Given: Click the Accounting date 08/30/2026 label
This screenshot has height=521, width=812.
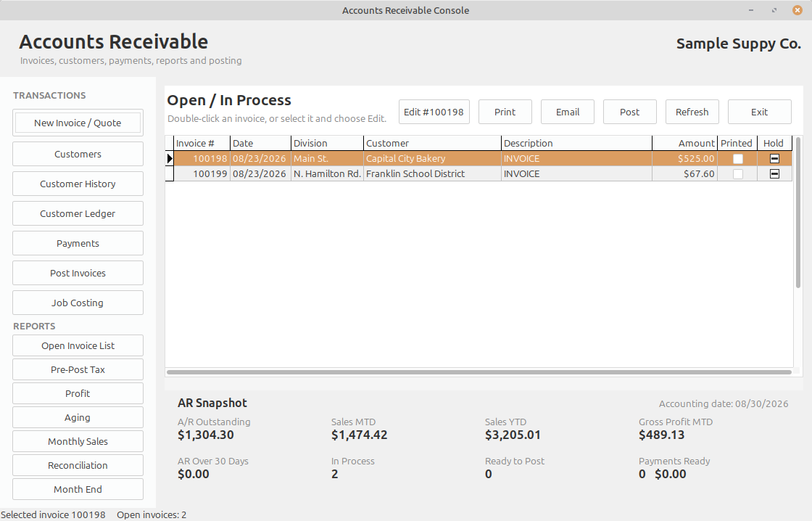Looking at the screenshot, I should point(724,404).
